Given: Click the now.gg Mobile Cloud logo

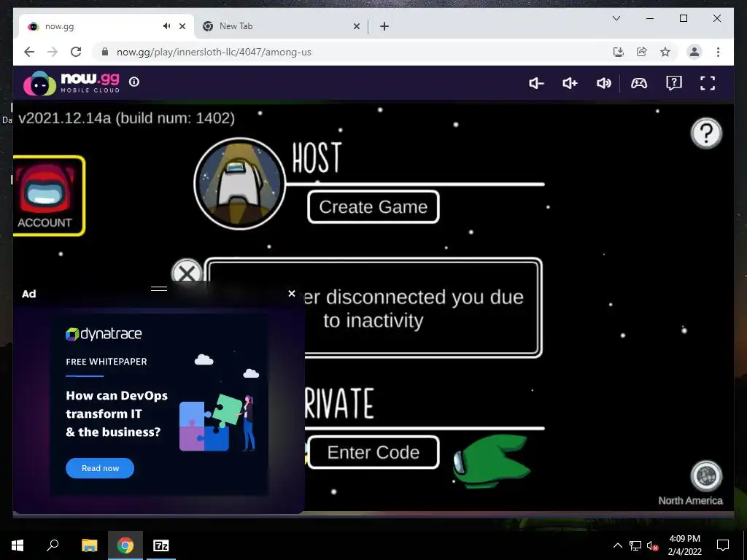Looking at the screenshot, I should tap(71, 83).
